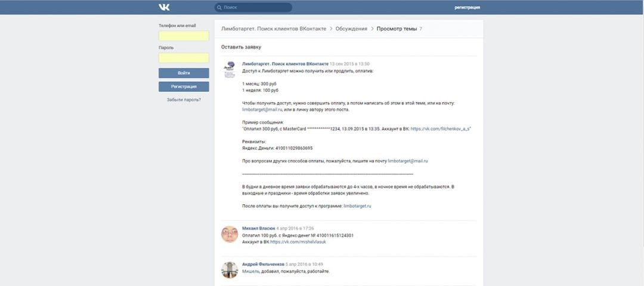Open the регистрация link in header
The image size is (644, 286).
tap(467, 7)
